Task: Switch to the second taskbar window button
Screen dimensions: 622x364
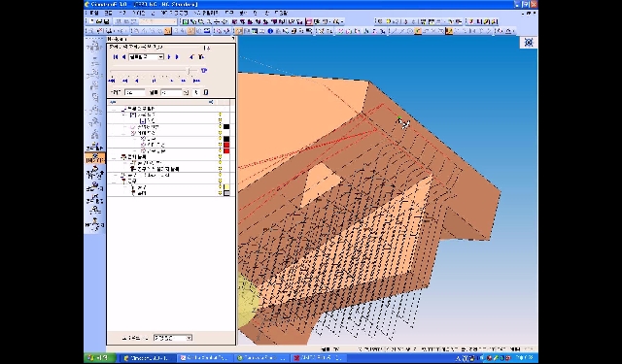Action: pos(205,357)
